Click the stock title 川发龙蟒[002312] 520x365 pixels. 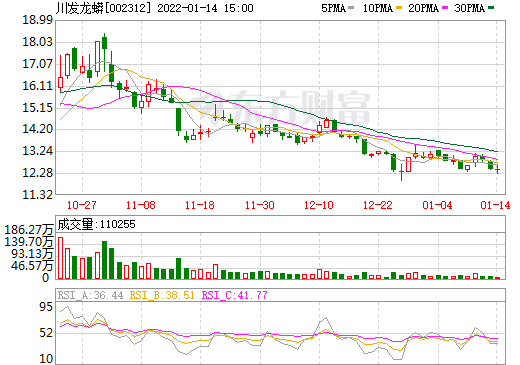[104, 8]
